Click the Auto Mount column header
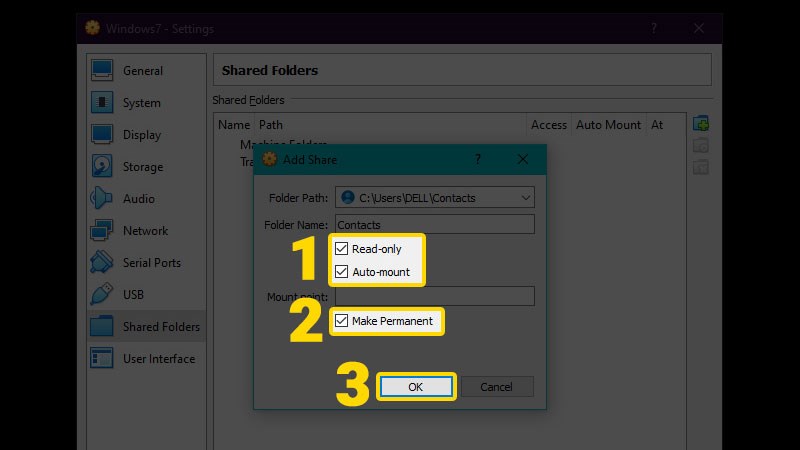The image size is (800, 450). tap(609, 124)
